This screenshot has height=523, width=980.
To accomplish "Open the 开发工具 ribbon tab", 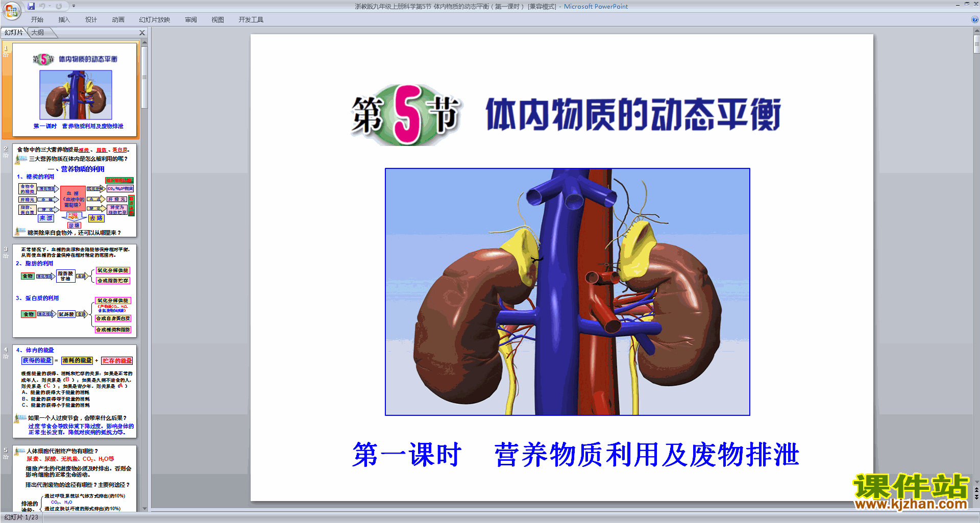I will coord(251,19).
